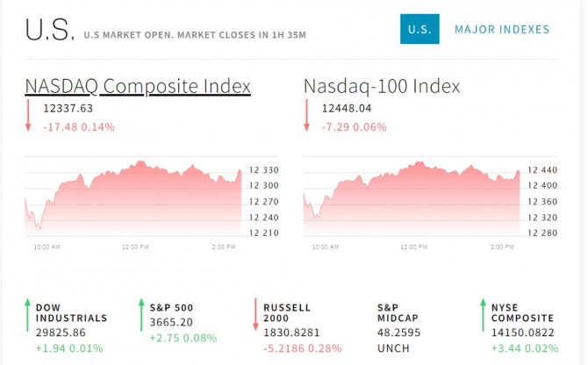This screenshot has width=588, height=365.
Task: Click the large U.S. heading
Action: [x=50, y=30]
